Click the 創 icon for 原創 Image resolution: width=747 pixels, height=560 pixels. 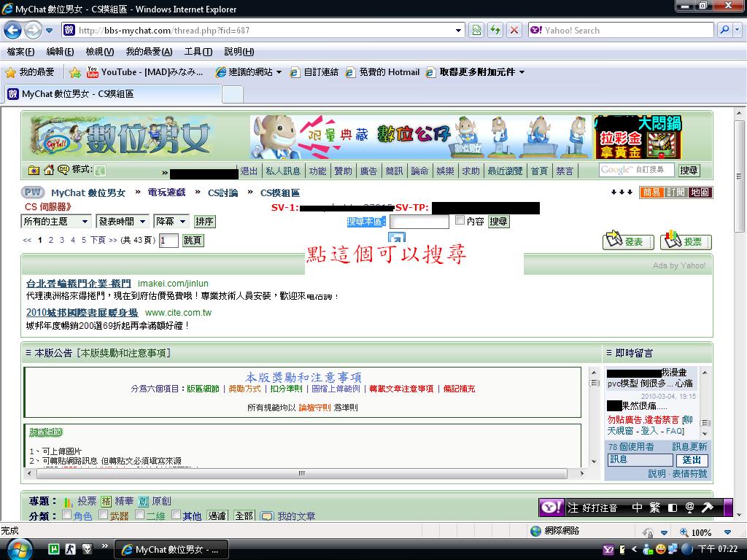click(144, 502)
